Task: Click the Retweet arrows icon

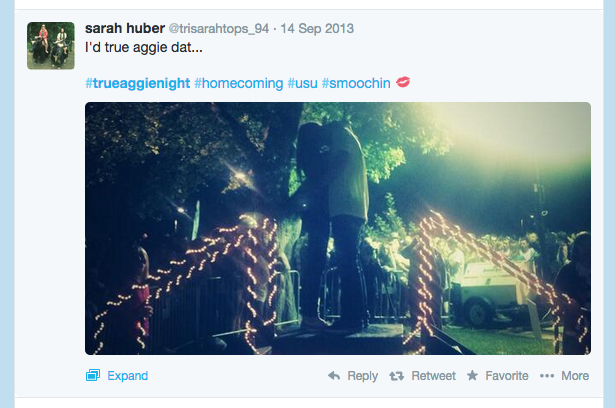Action: 397,376
